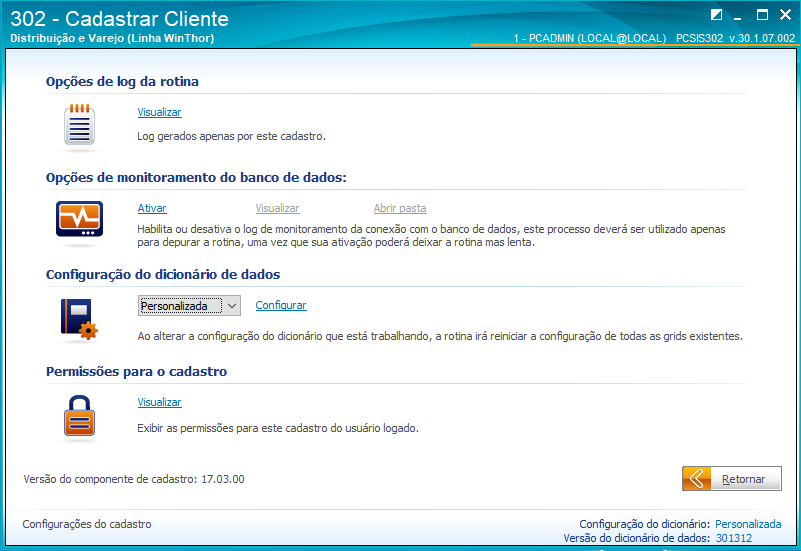
Task: Click 'Distribuição e Varejo (Linha WinThor)' subtitle
Action: [112, 38]
